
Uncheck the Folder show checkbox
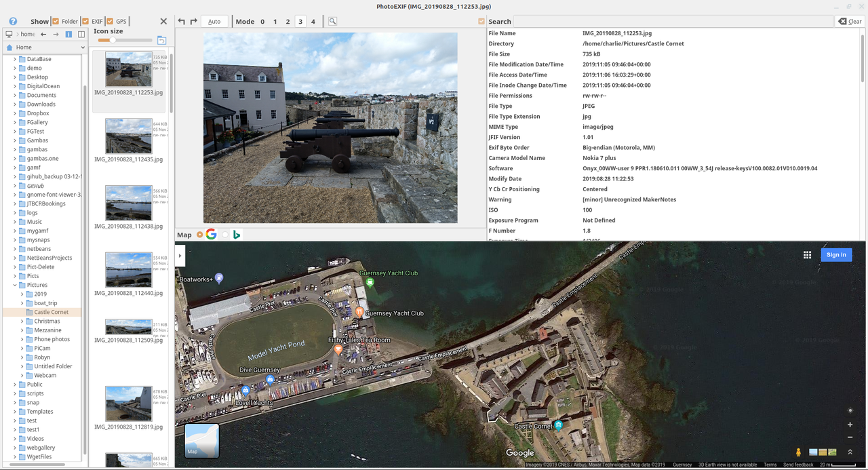pyautogui.click(x=56, y=22)
